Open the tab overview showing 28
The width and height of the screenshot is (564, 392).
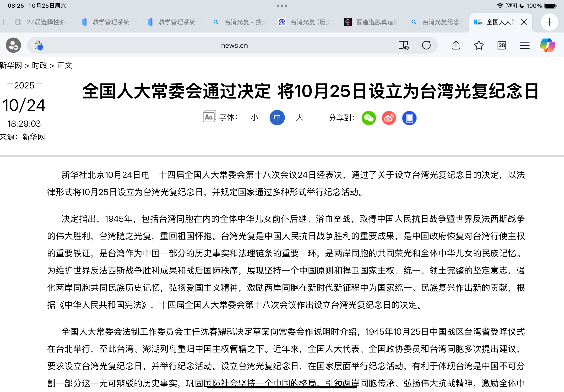pos(502,45)
